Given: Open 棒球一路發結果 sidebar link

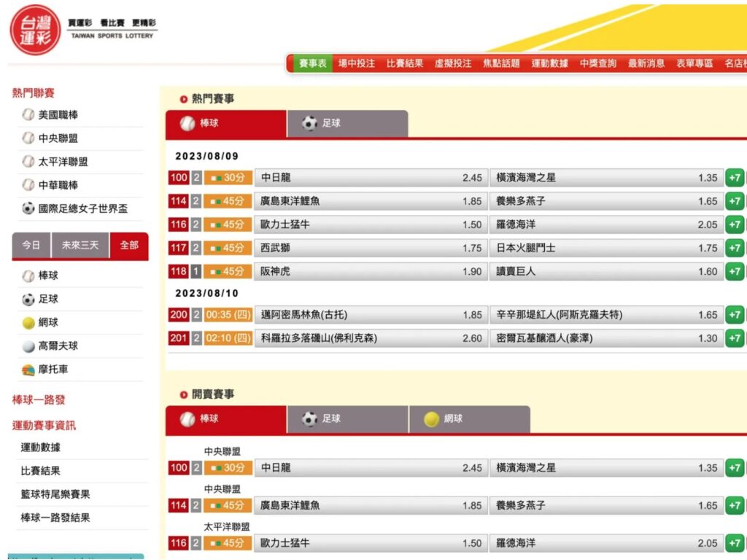Looking at the screenshot, I should 55,518.
